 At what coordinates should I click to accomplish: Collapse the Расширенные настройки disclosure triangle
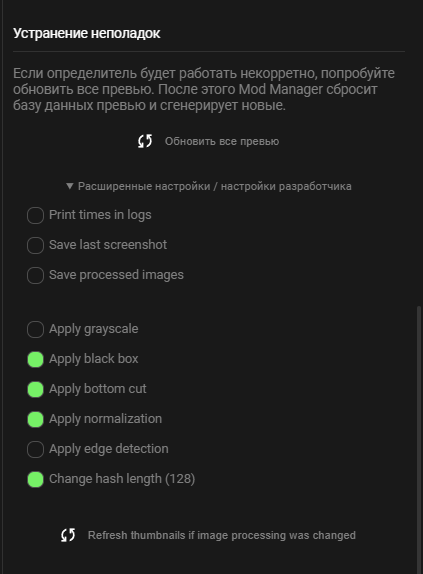point(70,186)
